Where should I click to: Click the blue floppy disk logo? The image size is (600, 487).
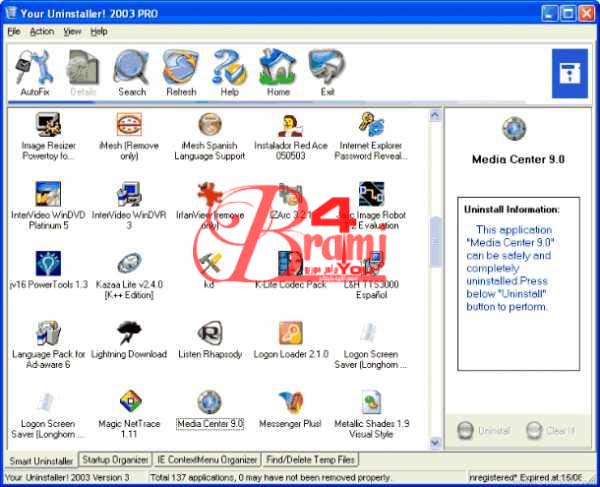570,73
